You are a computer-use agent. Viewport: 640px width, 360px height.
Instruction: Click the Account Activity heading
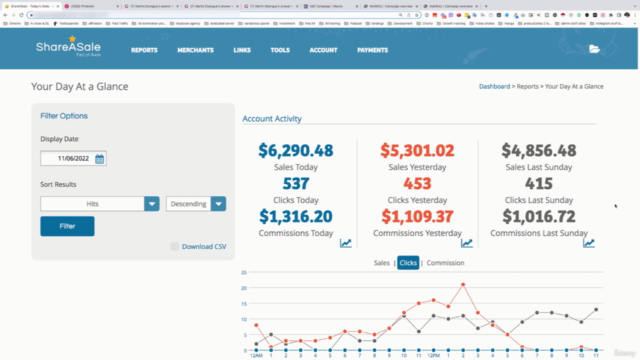coord(272,119)
